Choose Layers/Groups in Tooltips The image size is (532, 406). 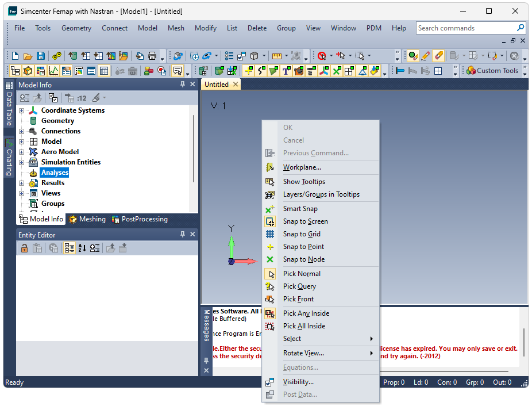(321, 194)
